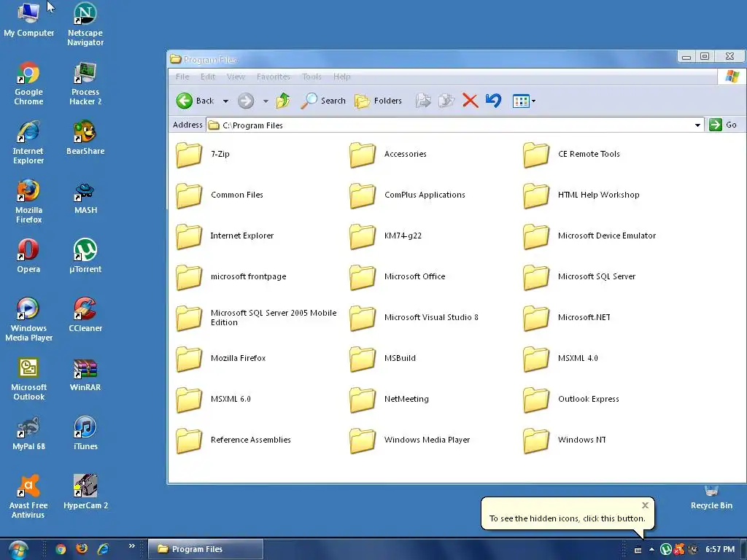Click the Start orb button
This screenshot has height=560, width=747.
18,550
